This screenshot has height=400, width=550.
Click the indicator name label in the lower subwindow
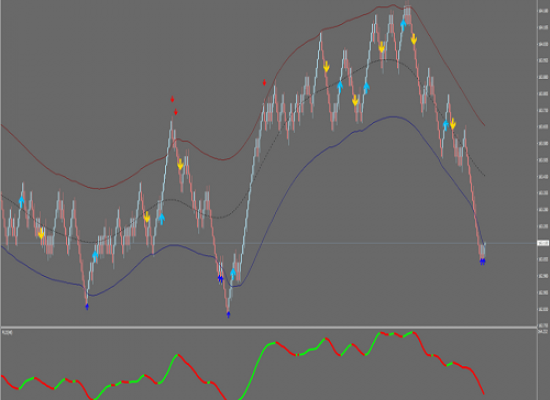7,332
